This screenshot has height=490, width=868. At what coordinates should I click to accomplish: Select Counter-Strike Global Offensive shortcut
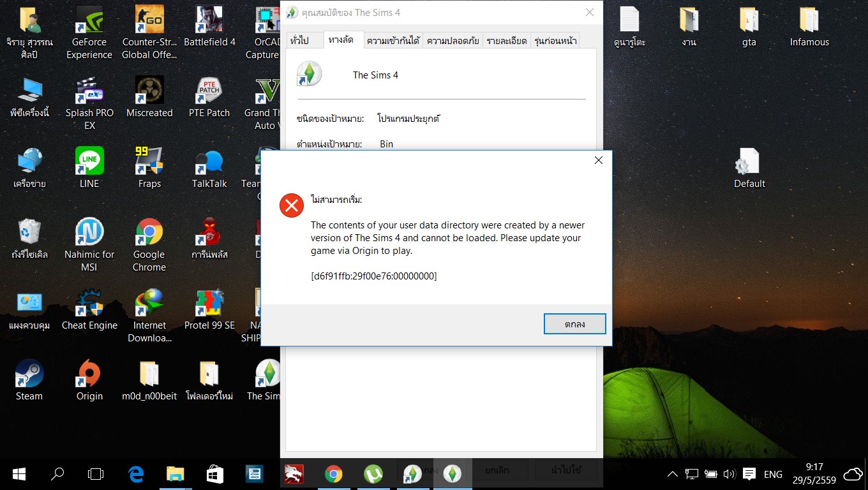(x=149, y=33)
